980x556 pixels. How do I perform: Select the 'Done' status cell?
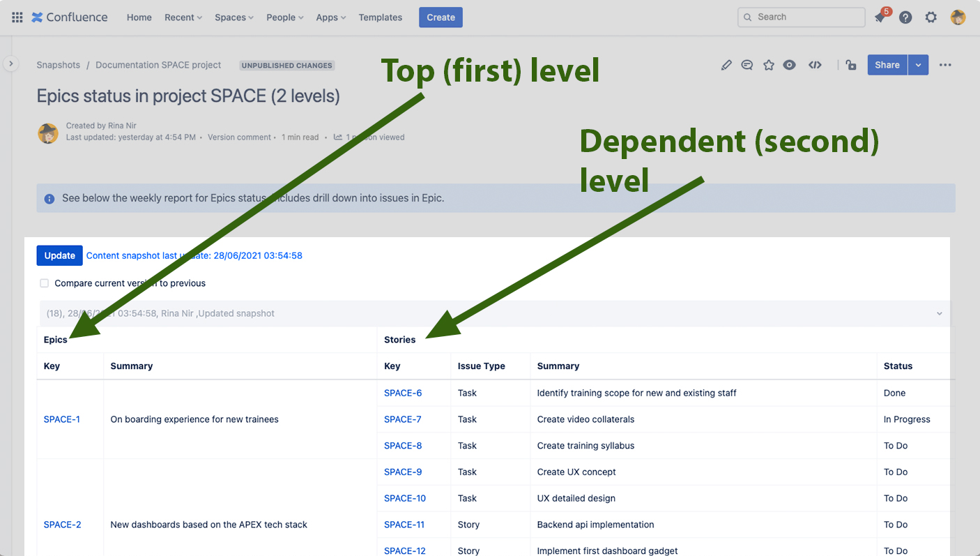click(894, 393)
